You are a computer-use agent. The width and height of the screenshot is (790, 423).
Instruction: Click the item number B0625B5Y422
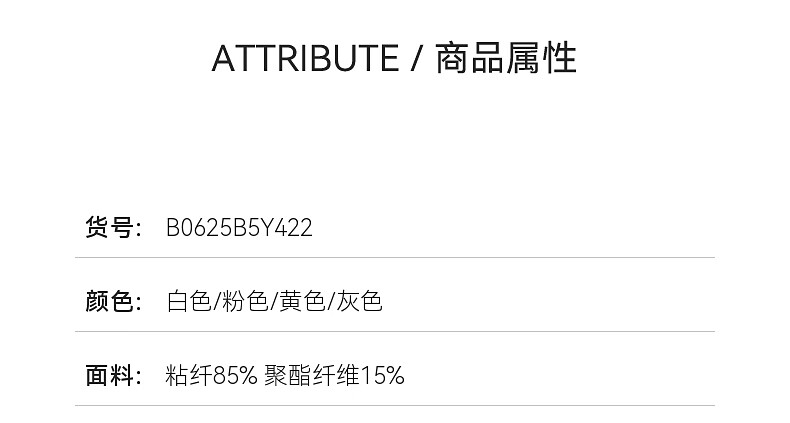(239, 228)
